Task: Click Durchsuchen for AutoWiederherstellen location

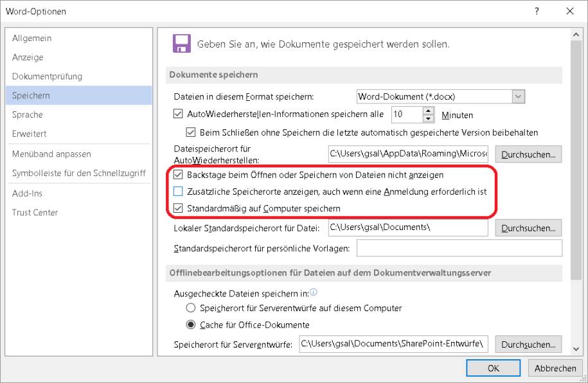Action: point(528,154)
